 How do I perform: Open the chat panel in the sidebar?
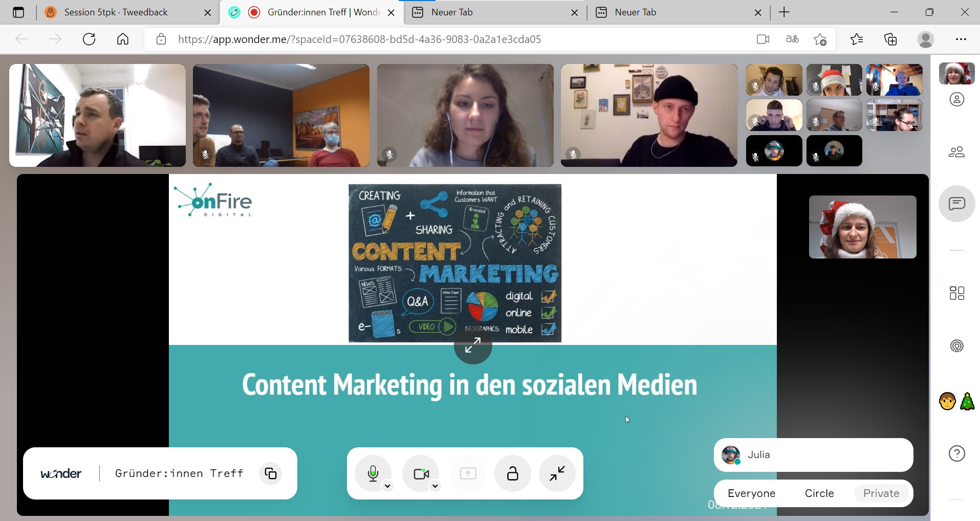click(x=957, y=204)
